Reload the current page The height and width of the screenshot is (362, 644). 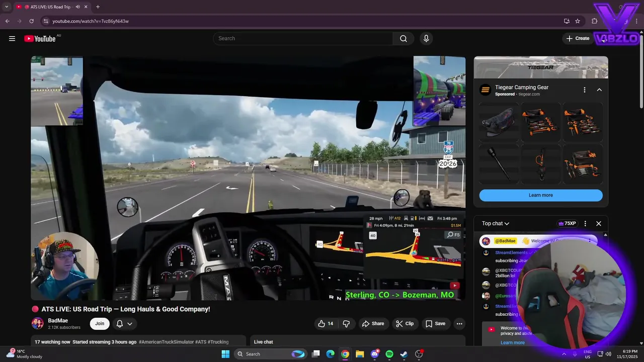(31, 21)
